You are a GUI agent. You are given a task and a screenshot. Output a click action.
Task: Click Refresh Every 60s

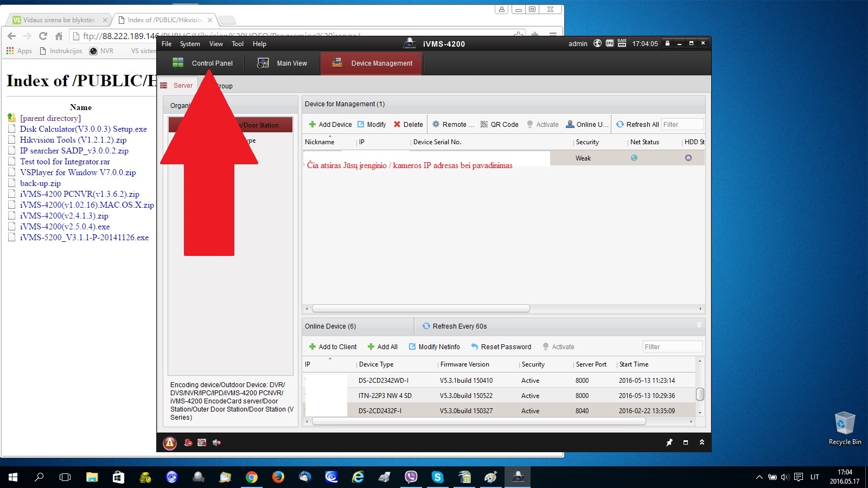(455, 326)
